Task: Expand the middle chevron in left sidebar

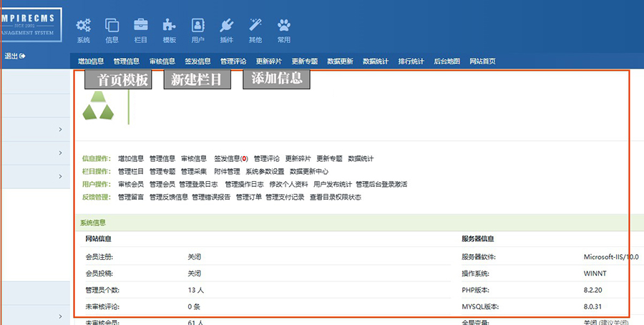Action: [60, 153]
